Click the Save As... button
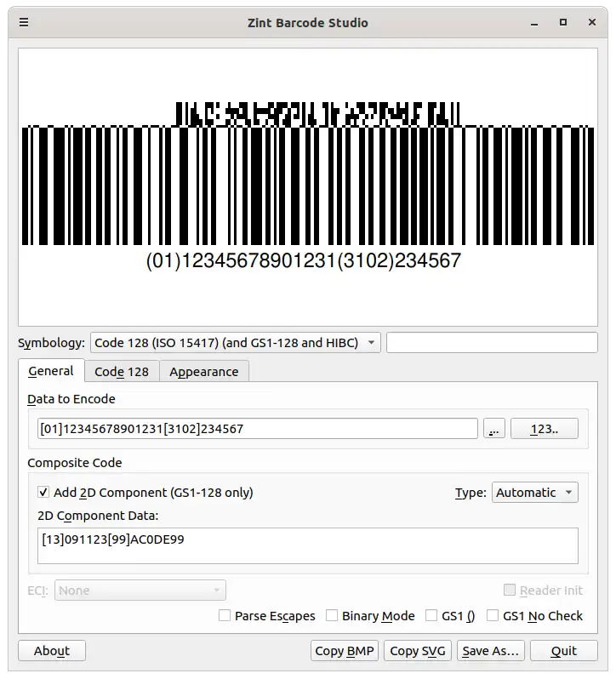Viewport: 616px width, 679px height. [x=490, y=650]
